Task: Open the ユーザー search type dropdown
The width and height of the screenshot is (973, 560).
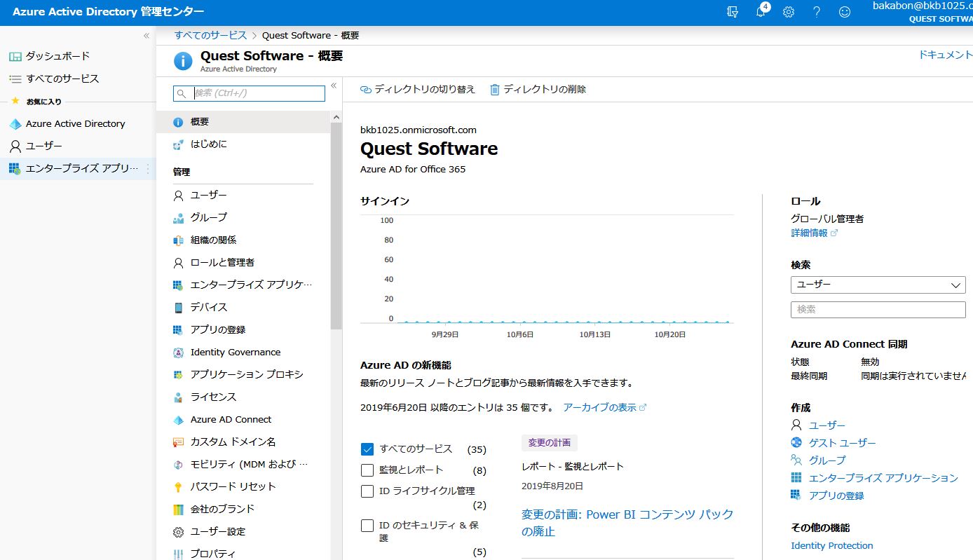Action: coord(878,285)
